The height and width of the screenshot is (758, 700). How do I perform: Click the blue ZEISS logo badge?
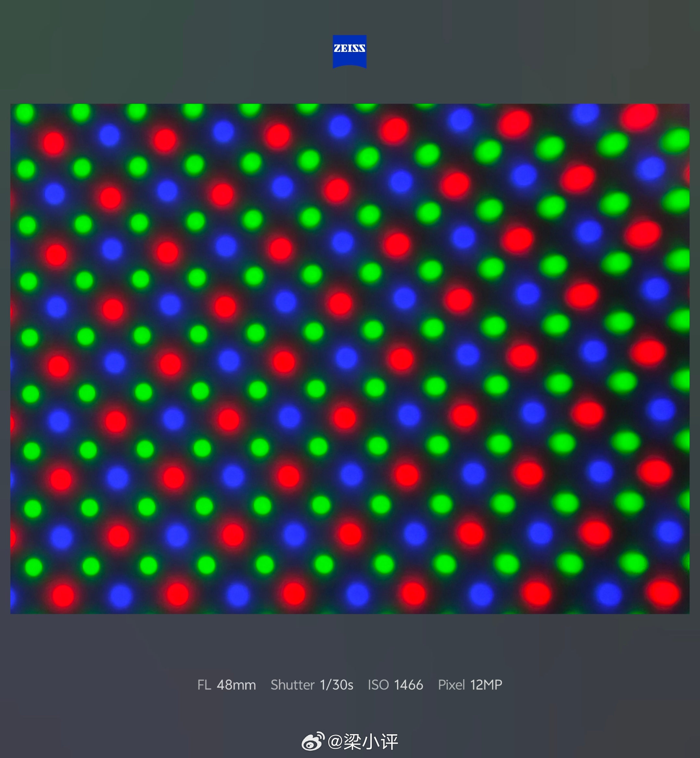click(x=349, y=52)
